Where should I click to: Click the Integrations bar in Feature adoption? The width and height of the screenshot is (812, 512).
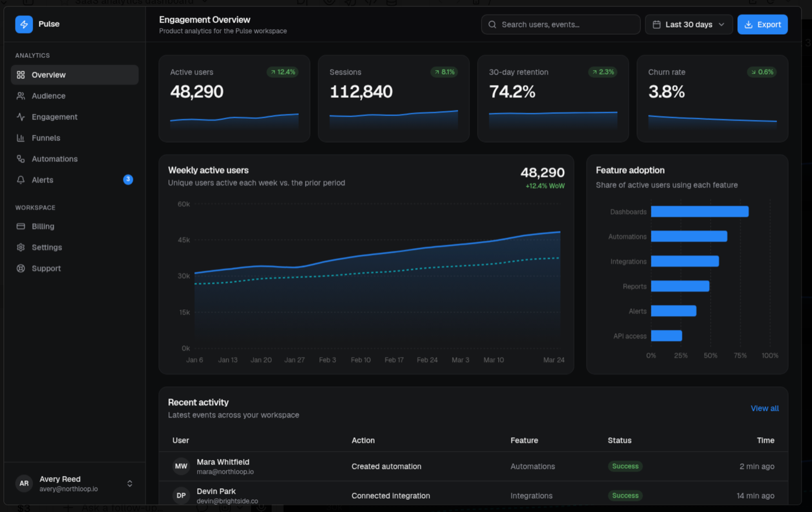[685, 262]
